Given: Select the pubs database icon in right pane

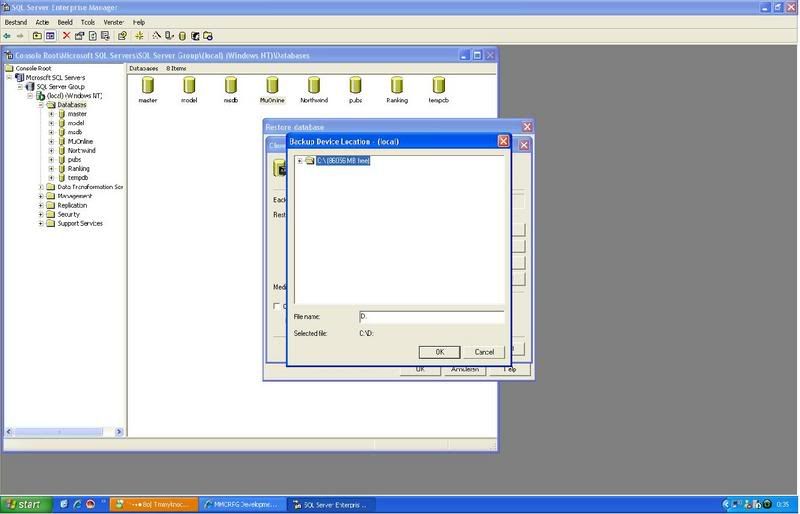Looking at the screenshot, I should pos(355,87).
